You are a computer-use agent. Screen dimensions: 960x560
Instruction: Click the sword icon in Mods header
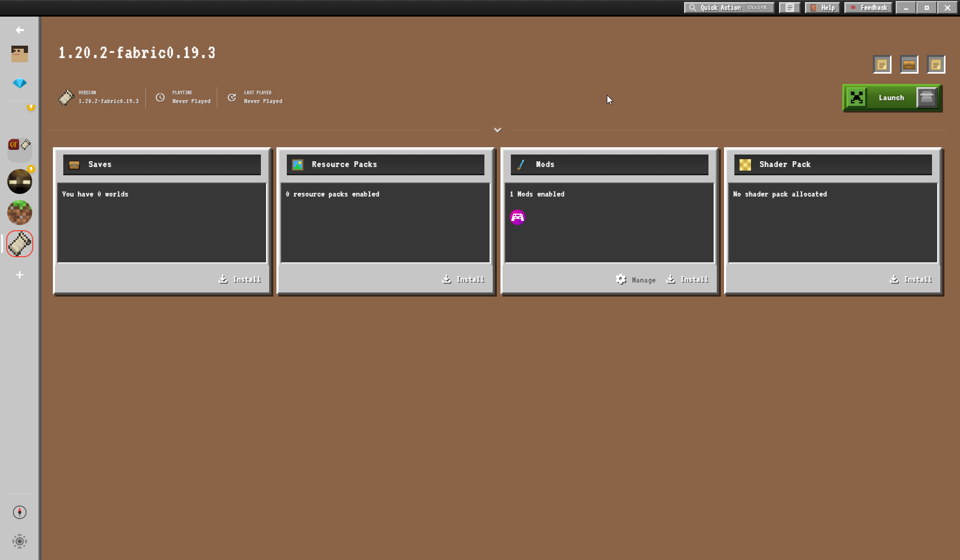coord(521,165)
